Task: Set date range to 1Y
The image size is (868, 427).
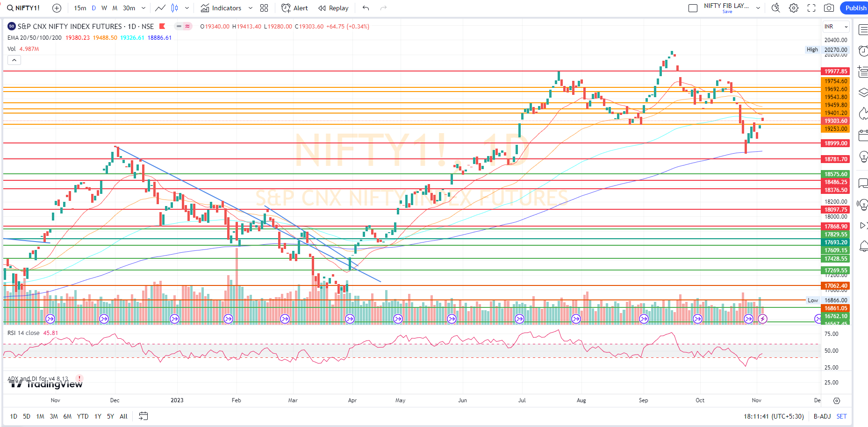Action: [98, 416]
